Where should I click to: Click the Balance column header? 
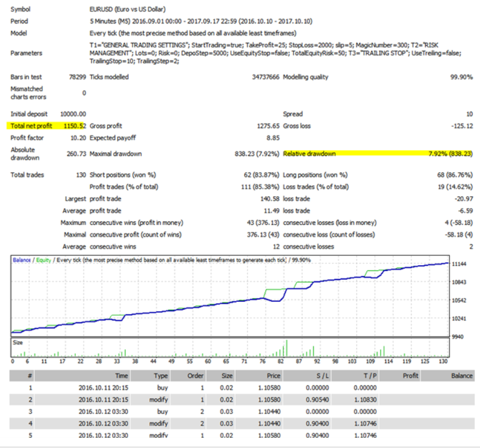pyautogui.click(x=462, y=376)
